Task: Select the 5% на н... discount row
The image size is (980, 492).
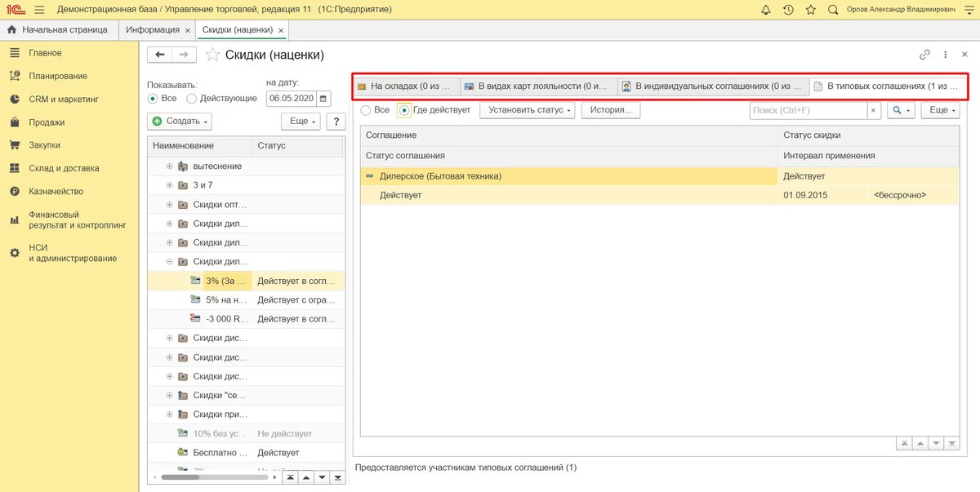Action: point(247,299)
